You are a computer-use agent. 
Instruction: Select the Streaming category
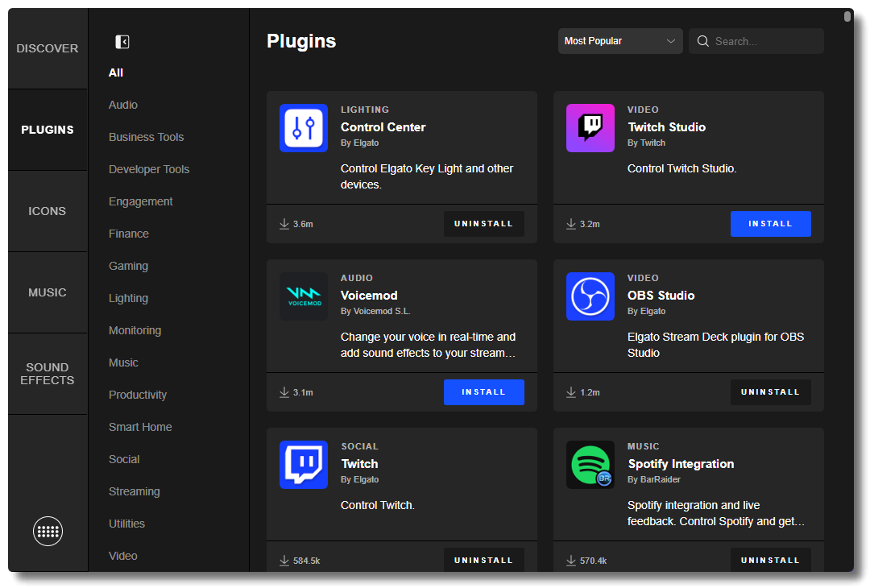[x=135, y=491]
